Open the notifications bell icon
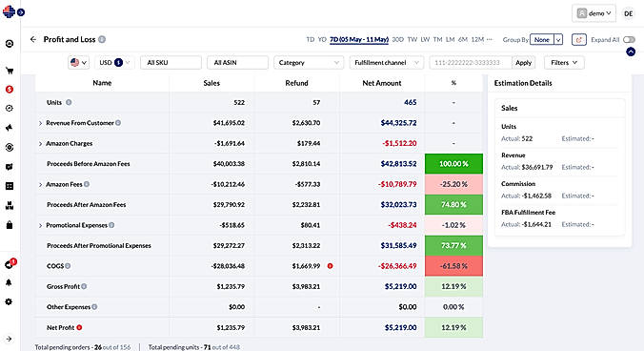This screenshot has width=644, height=351. [x=9, y=282]
